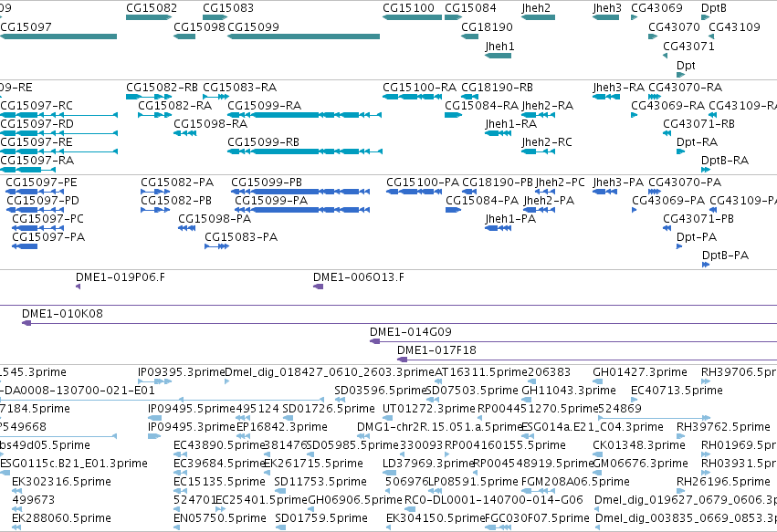Click the CG15099-RA transcript glyph
This screenshot has width=777, height=532.
(x=304, y=115)
